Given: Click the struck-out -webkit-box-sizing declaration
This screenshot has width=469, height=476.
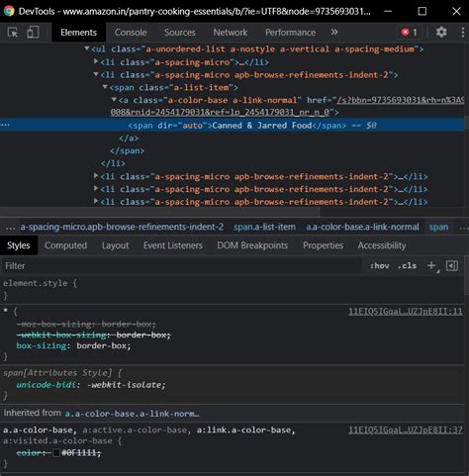Looking at the screenshot, I should click(x=94, y=334).
